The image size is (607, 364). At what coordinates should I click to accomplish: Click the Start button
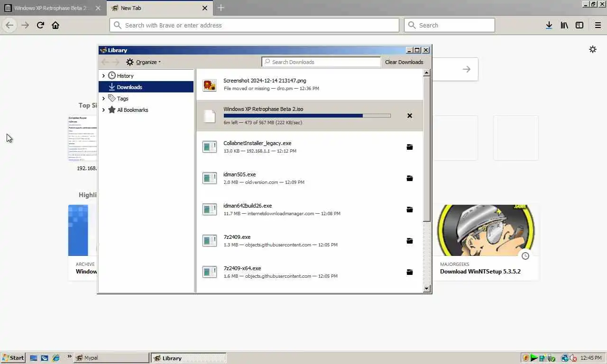pos(13,358)
